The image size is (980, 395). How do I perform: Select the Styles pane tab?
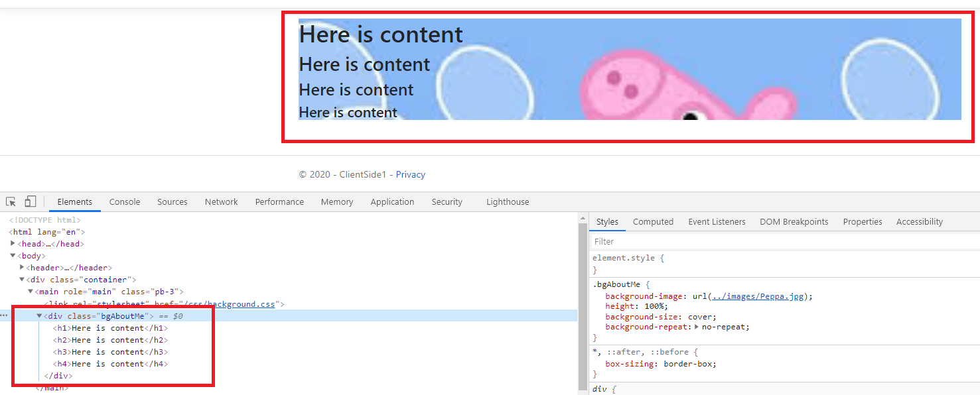[x=607, y=222]
